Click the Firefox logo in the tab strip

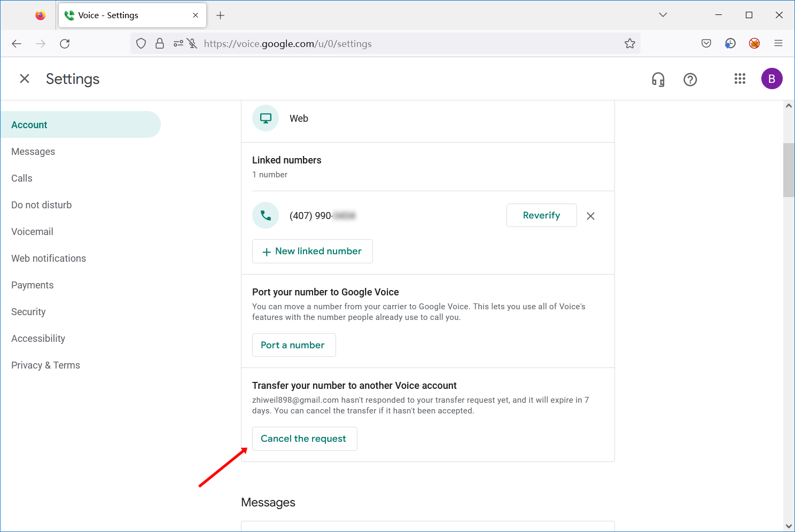tap(41, 15)
